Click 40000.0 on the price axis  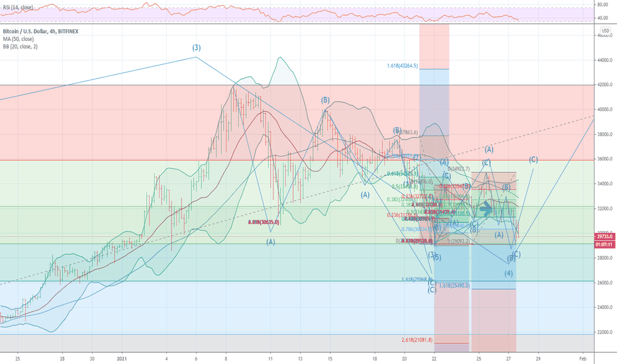pyautogui.click(x=605, y=109)
